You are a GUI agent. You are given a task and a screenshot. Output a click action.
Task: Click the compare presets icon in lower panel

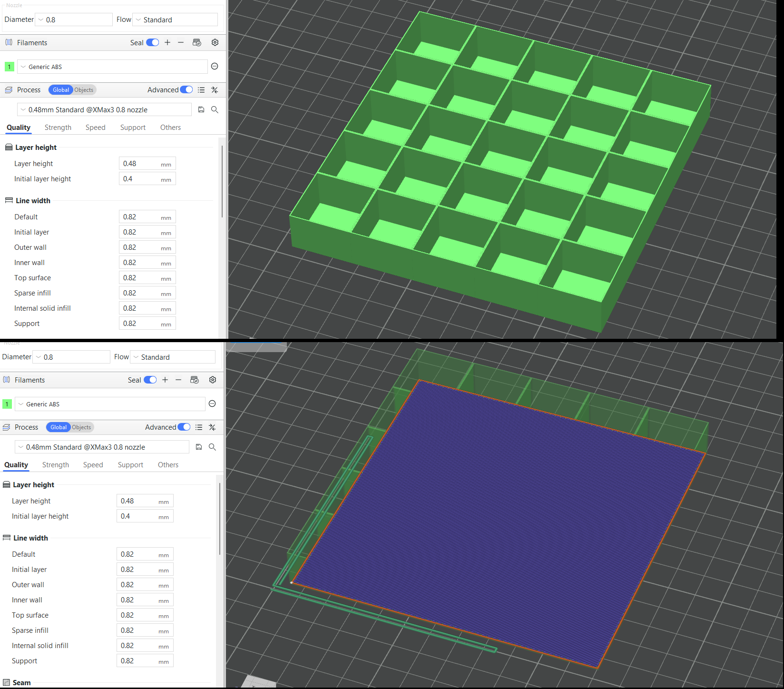click(x=212, y=427)
